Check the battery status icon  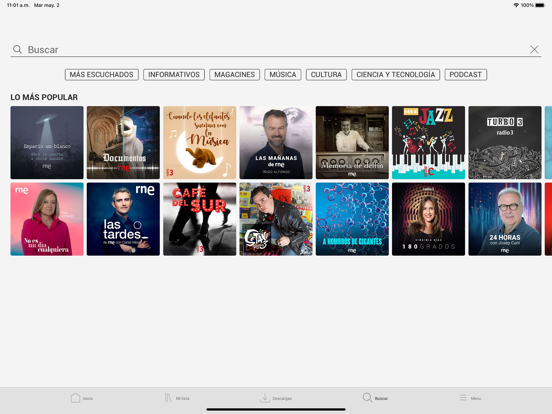(540, 5)
